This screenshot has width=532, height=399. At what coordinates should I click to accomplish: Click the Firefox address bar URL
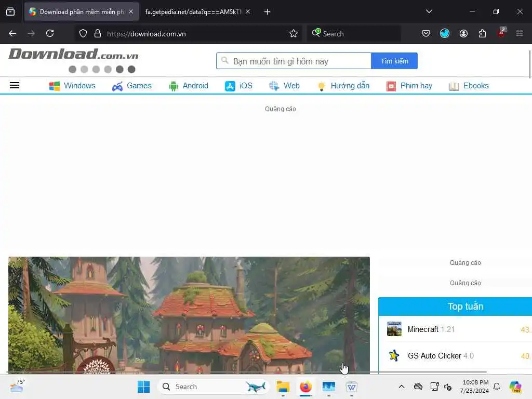click(146, 34)
